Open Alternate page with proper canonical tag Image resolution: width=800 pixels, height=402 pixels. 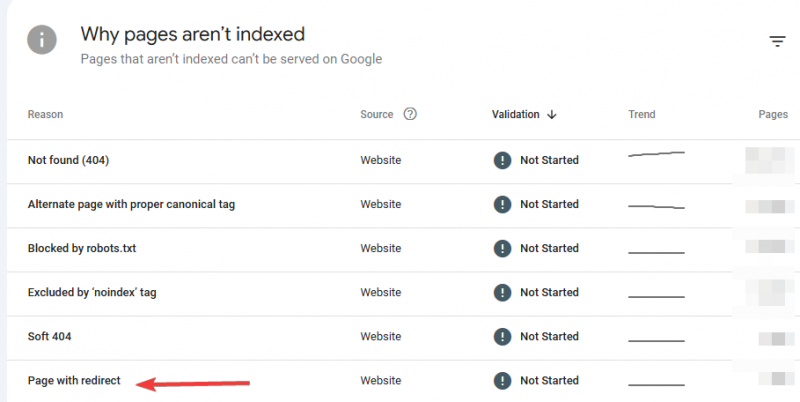(x=131, y=204)
